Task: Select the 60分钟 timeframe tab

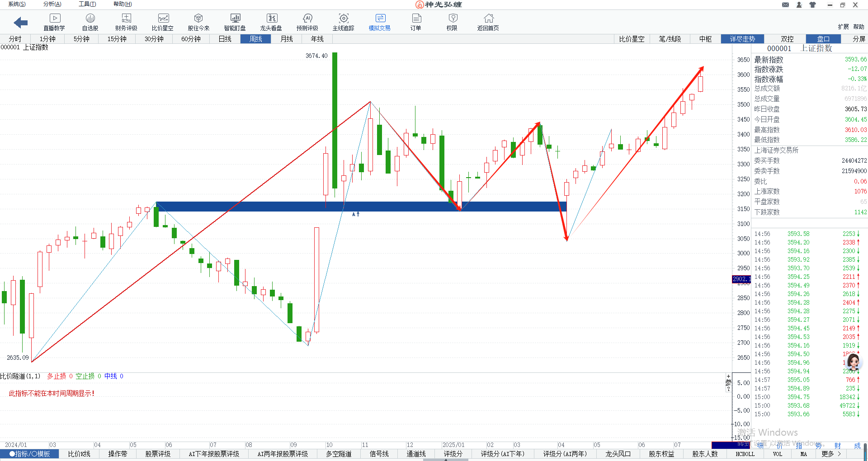Action: pos(191,39)
